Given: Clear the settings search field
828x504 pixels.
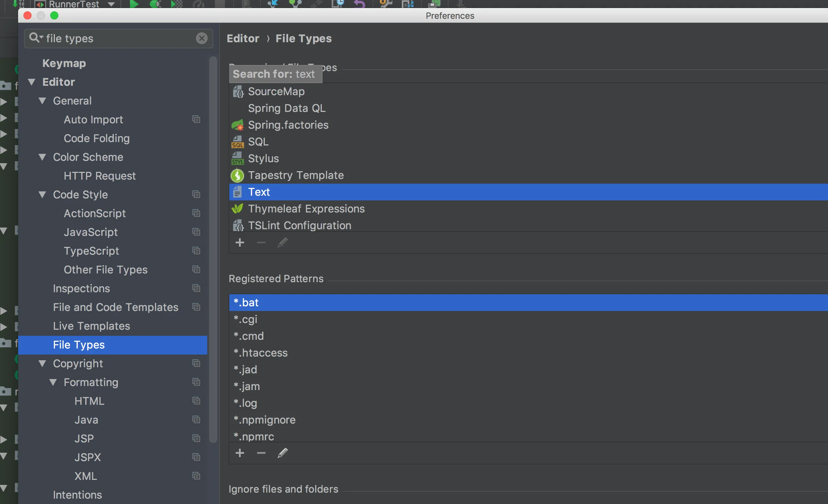Looking at the screenshot, I should tap(201, 38).
